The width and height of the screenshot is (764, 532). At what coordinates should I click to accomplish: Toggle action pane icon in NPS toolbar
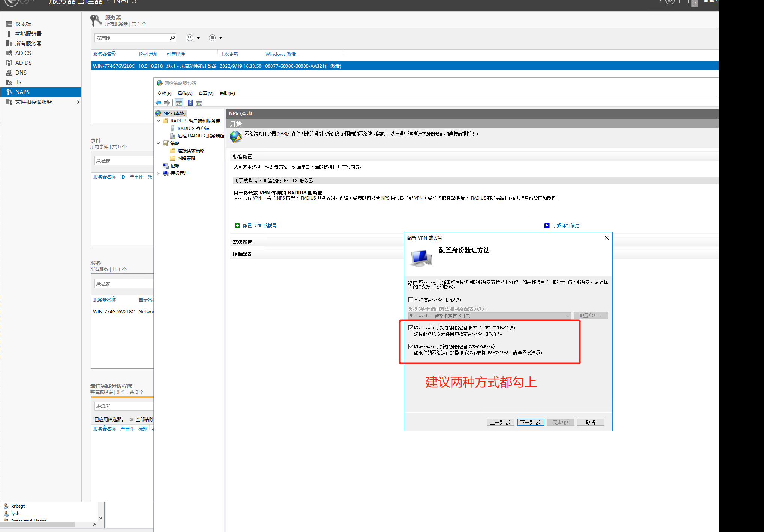tap(199, 103)
